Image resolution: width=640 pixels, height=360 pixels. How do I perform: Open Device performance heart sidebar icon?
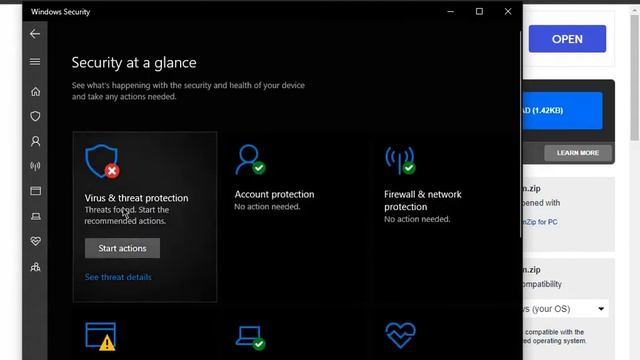(36, 241)
